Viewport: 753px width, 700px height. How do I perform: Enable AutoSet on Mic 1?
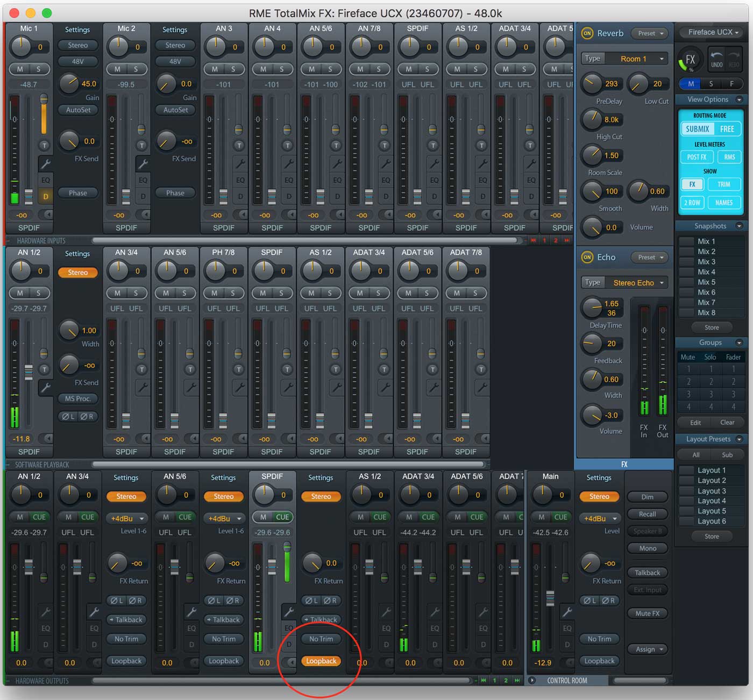point(78,110)
